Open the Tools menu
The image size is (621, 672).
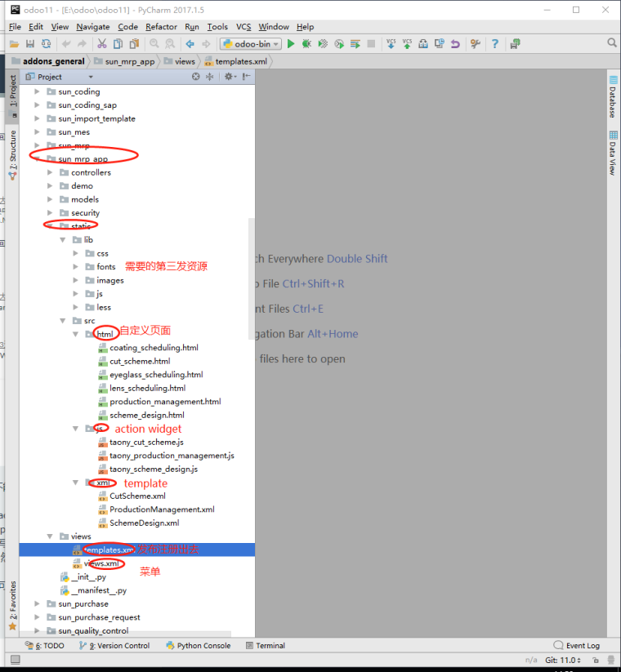pos(217,27)
